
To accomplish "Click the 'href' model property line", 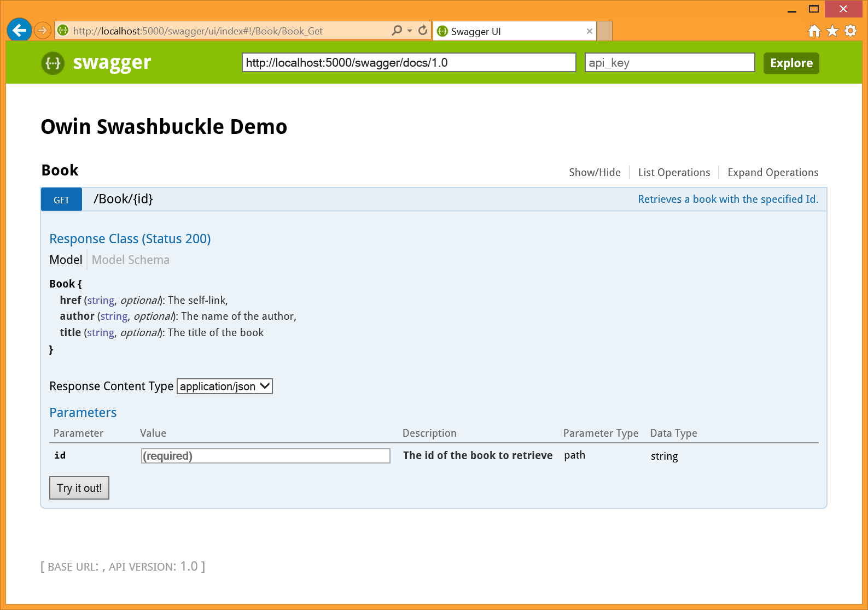I will point(144,300).
